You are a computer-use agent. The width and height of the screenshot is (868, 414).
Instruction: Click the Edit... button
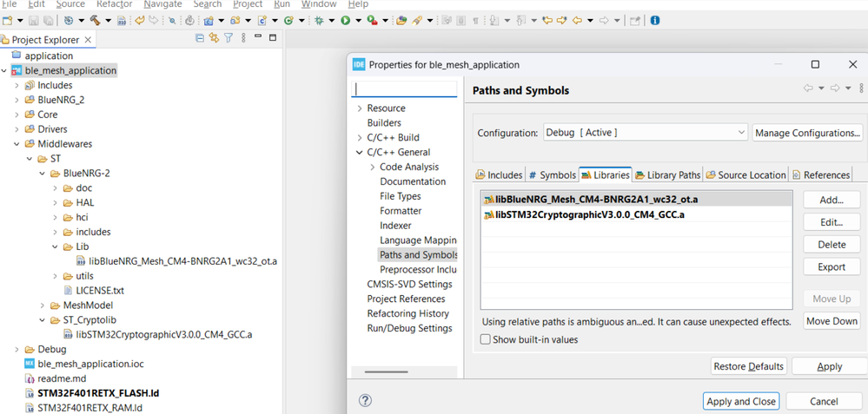point(832,222)
